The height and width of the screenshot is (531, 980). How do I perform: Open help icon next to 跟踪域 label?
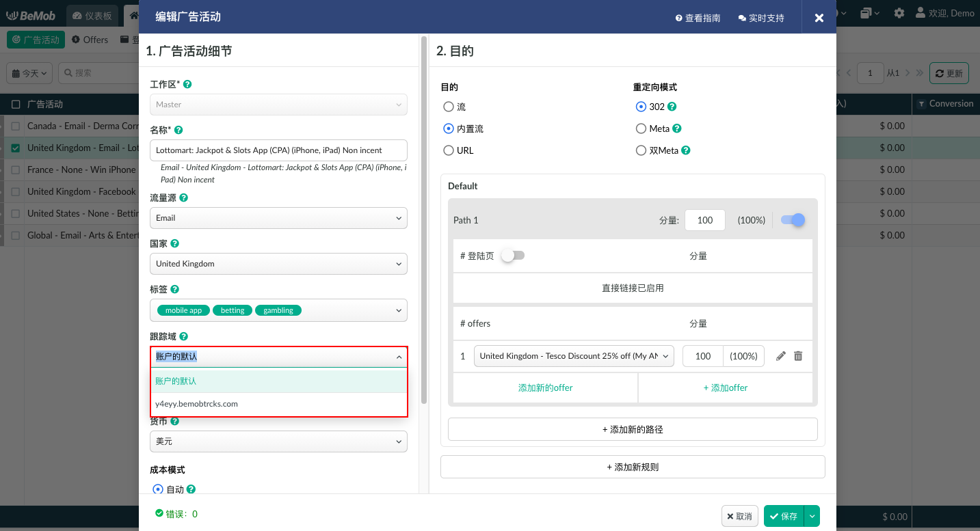(183, 336)
